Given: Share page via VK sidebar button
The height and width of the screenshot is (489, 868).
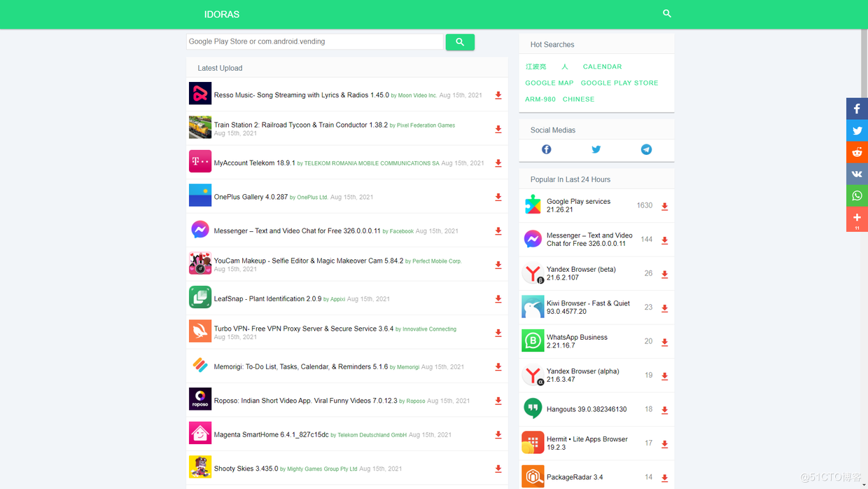Looking at the screenshot, I should (x=857, y=174).
